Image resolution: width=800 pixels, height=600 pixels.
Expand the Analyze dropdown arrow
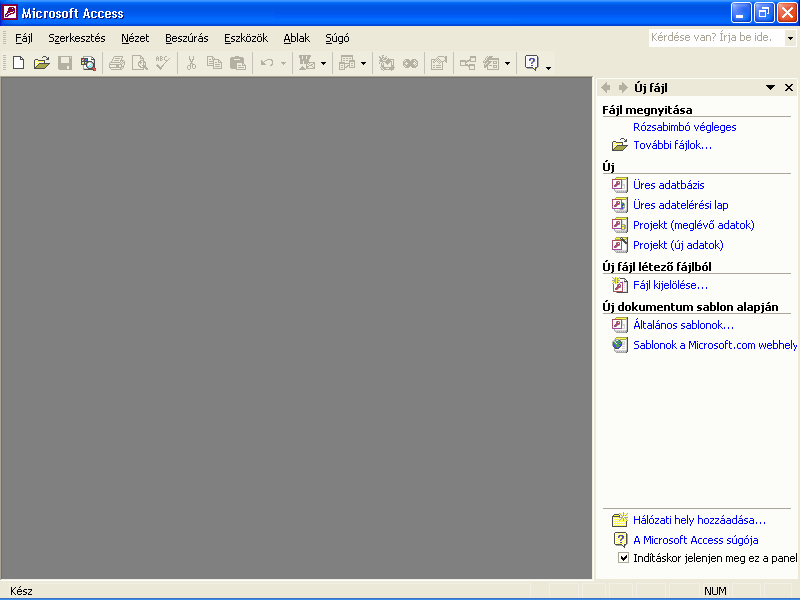(363, 64)
